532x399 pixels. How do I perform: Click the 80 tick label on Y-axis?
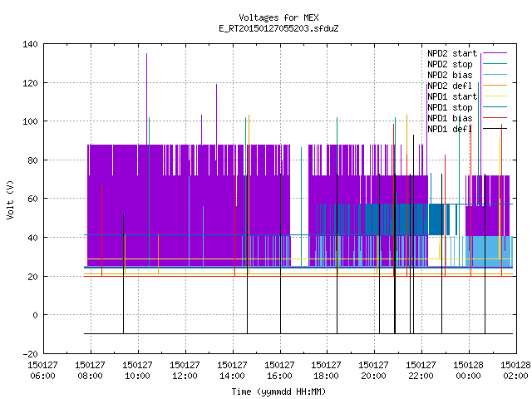click(x=32, y=160)
